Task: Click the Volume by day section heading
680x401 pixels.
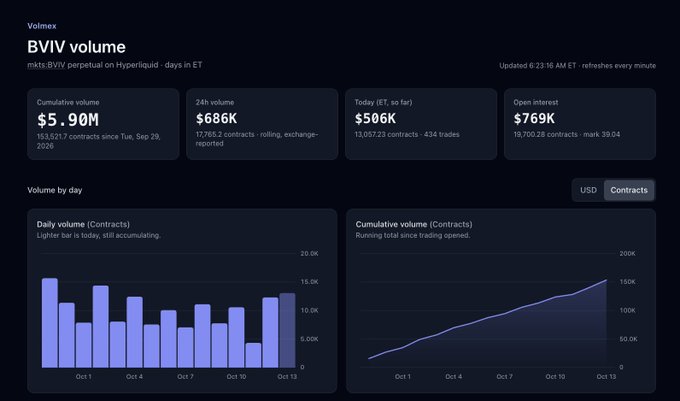Action: (55, 190)
